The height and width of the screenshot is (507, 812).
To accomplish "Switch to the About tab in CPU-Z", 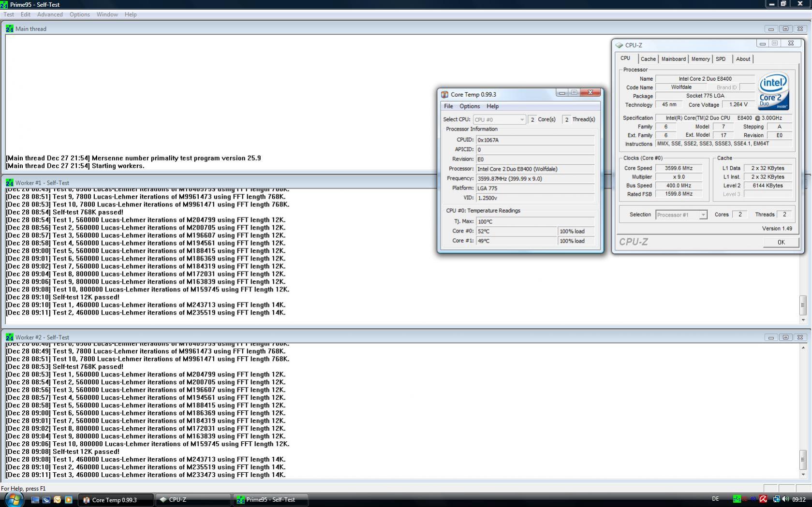I will pyautogui.click(x=743, y=59).
